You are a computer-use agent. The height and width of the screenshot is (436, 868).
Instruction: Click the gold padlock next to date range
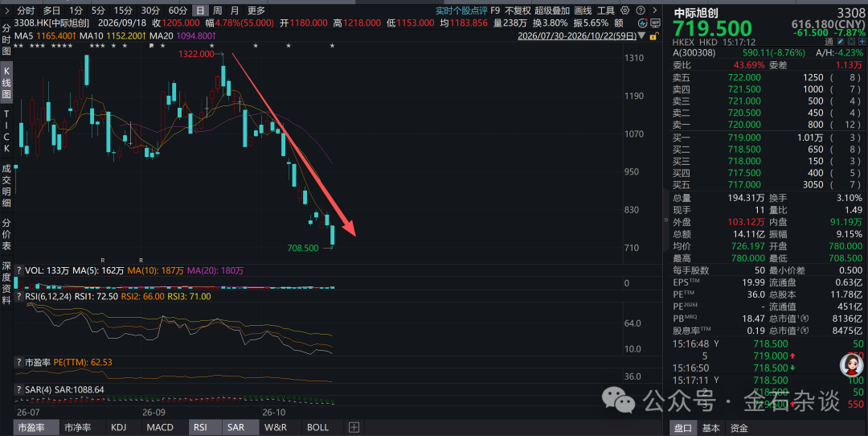[x=653, y=36]
